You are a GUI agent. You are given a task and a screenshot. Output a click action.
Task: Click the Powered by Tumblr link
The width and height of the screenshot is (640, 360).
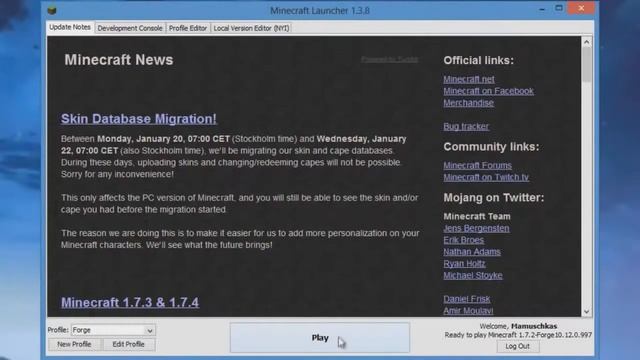[x=390, y=60]
